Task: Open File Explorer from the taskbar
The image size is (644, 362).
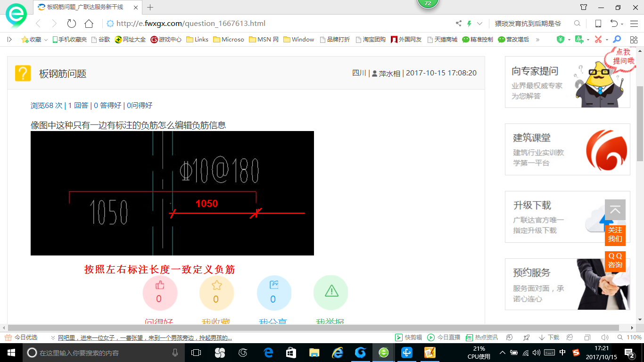Action: coord(314,353)
